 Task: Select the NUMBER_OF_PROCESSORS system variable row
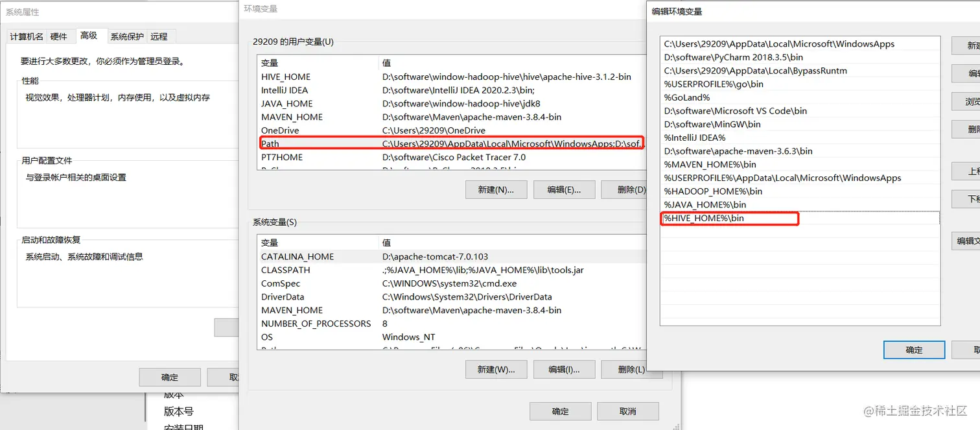tap(452, 324)
